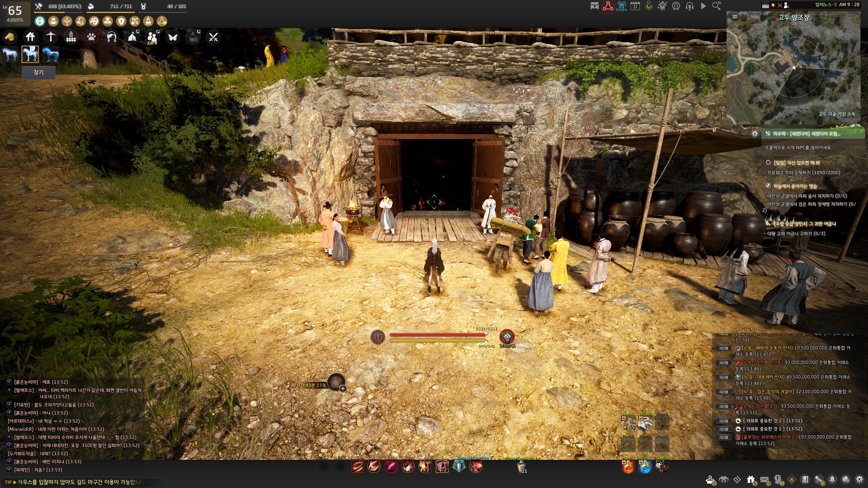Expand the green Serendia quest banner
This screenshot has width=868, height=488.
tap(813, 134)
